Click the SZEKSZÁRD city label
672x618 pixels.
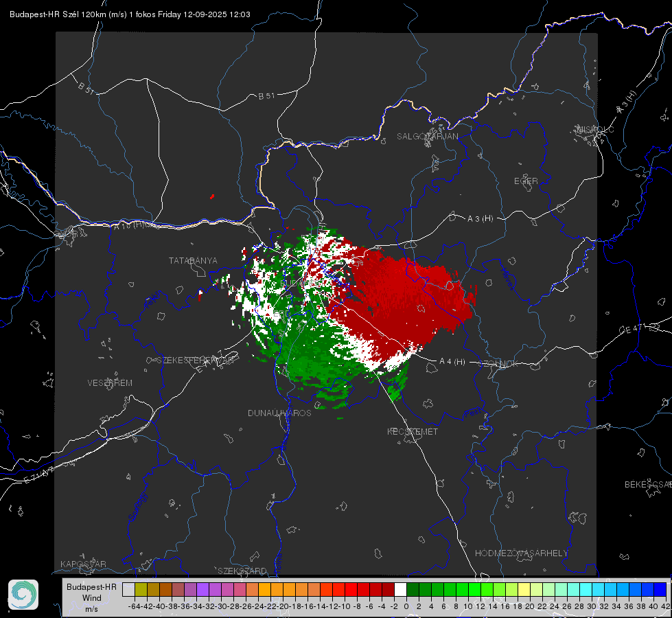point(242,571)
